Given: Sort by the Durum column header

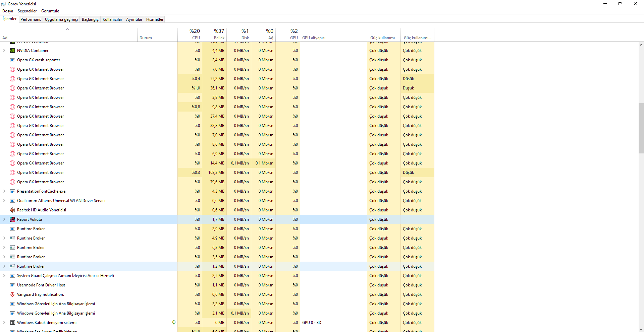Looking at the screenshot, I should (157, 35).
